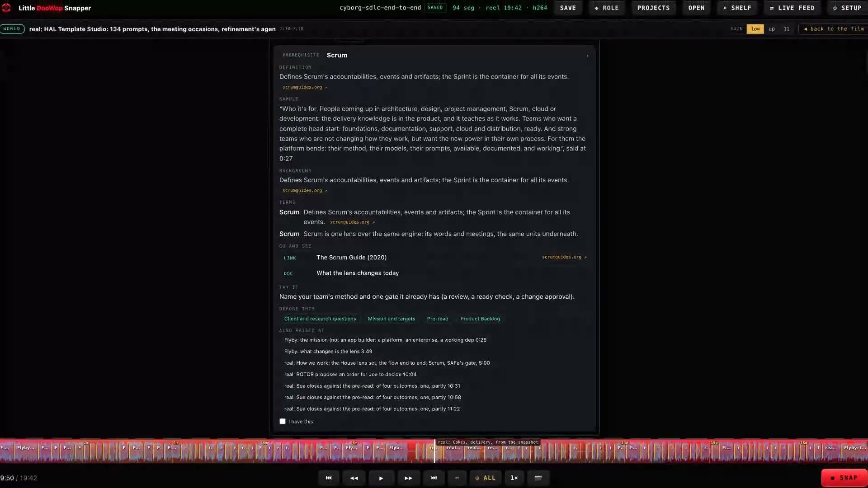Image resolution: width=868 pixels, height=488 pixels.
Task: Go back to the film
Action: coord(833,28)
